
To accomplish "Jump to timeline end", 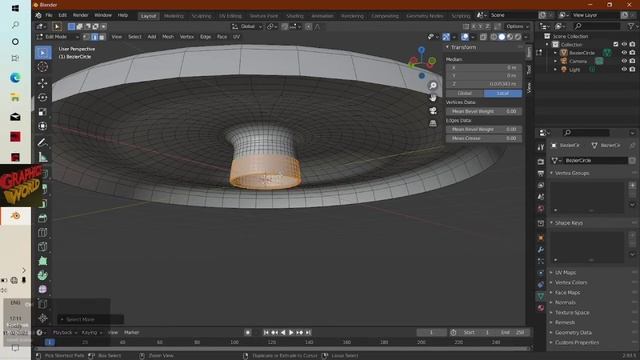I will point(309,333).
